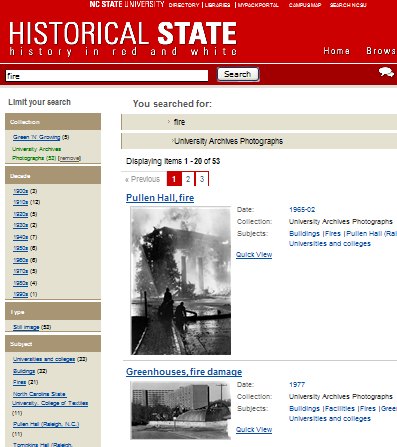Focus the search box containing 'fire'
This screenshot has width=397, height=447.
click(x=107, y=76)
